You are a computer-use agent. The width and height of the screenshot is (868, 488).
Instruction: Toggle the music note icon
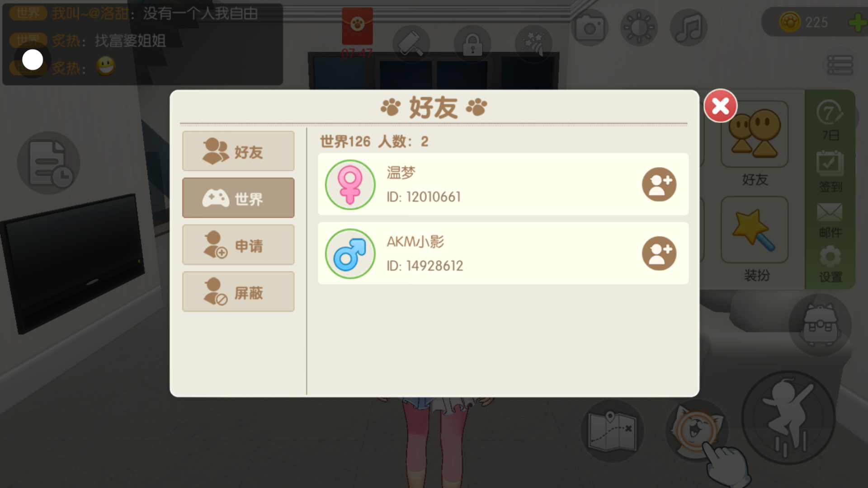pos(689,28)
